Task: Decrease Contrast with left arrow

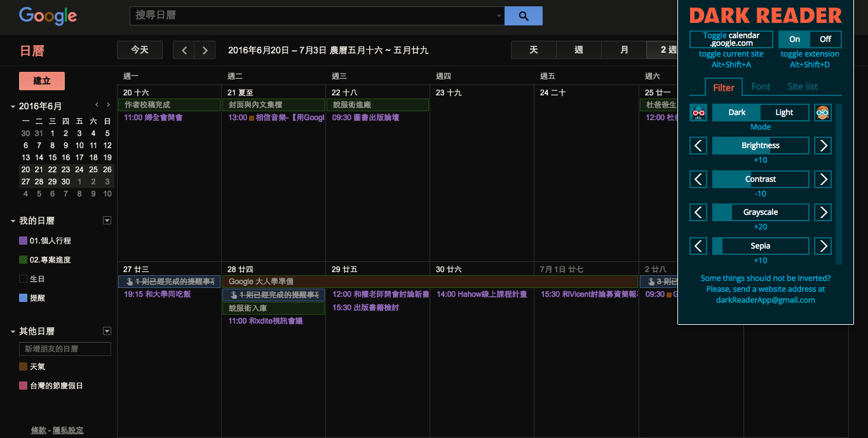Action: [698, 179]
